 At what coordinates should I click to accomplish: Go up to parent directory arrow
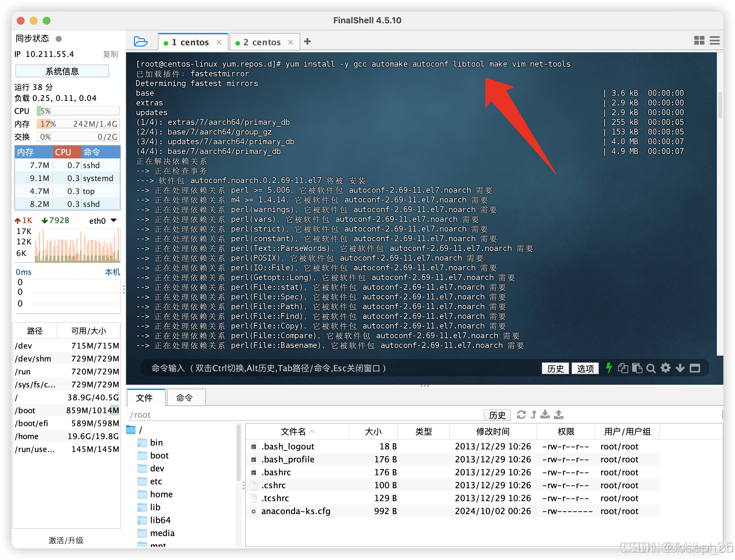(x=533, y=415)
